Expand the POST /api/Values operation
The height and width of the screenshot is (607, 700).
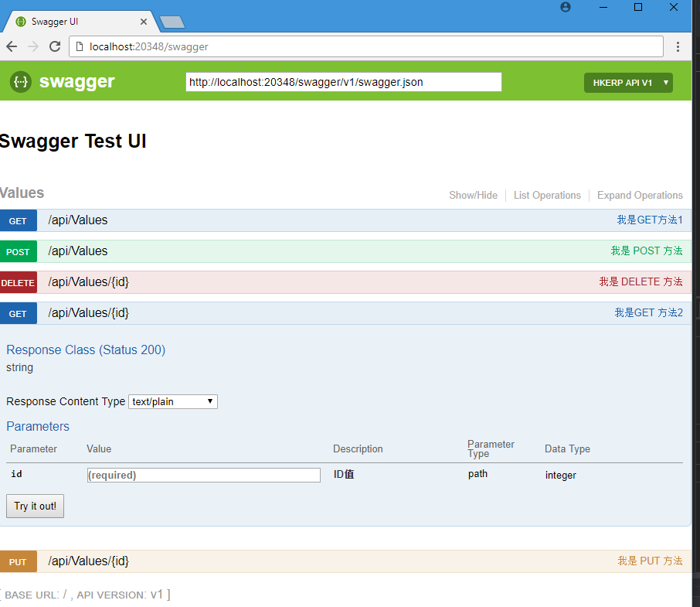(345, 251)
